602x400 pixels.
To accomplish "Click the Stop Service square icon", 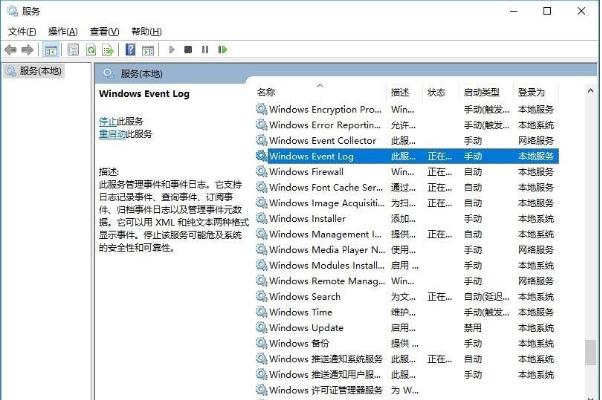I will click(188, 50).
